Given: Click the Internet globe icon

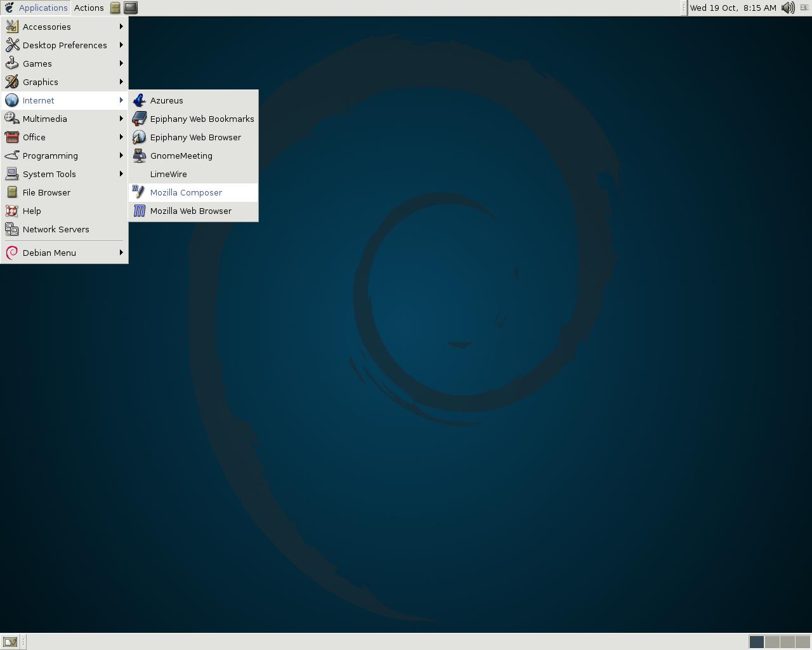Looking at the screenshot, I should pyautogui.click(x=12, y=100).
